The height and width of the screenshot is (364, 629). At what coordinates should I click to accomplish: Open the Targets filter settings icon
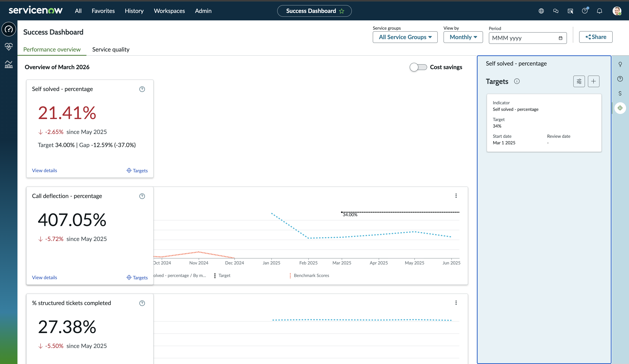[x=579, y=81]
